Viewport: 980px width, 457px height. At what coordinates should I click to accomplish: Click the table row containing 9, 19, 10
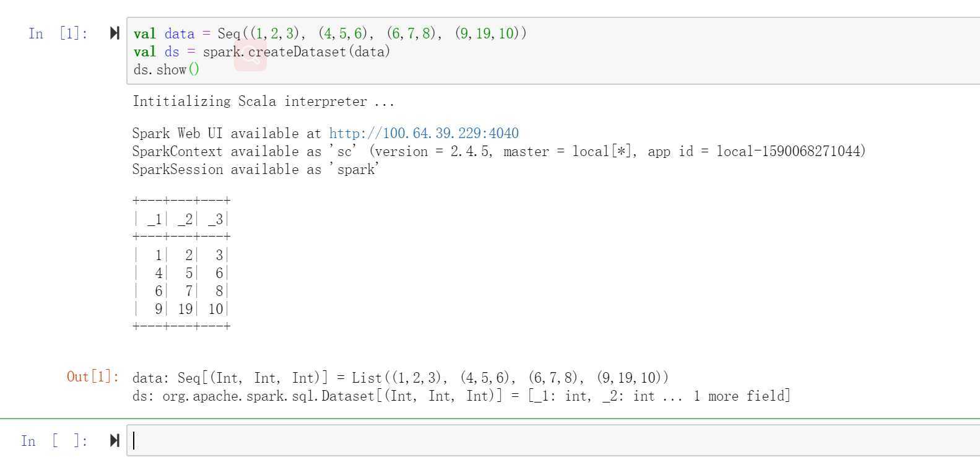(x=181, y=308)
